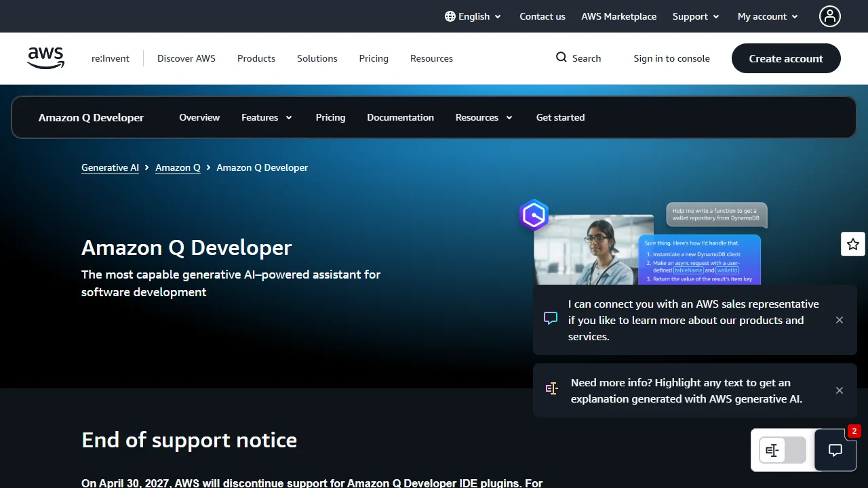Click the Amazon Q Developer product title
Screen dimensions: 868x488
(x=91, y=117)
